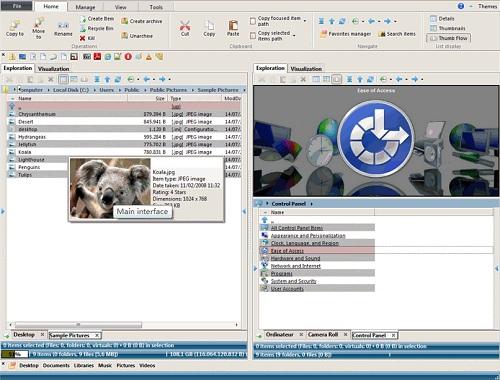Click the Ease of Access thumb flow image
Image resolution: width=500 pixels, height=380 pixels.
point(376,139)
